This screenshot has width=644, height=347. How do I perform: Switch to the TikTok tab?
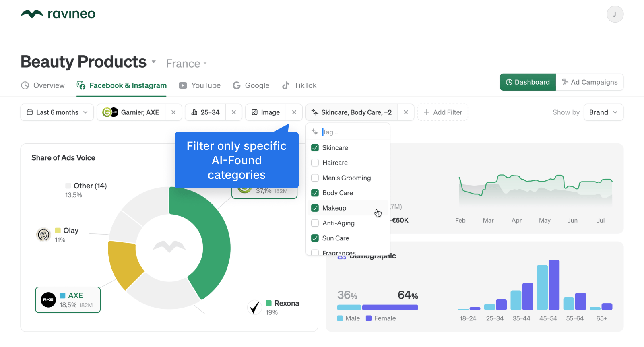(x=299, y=85)
